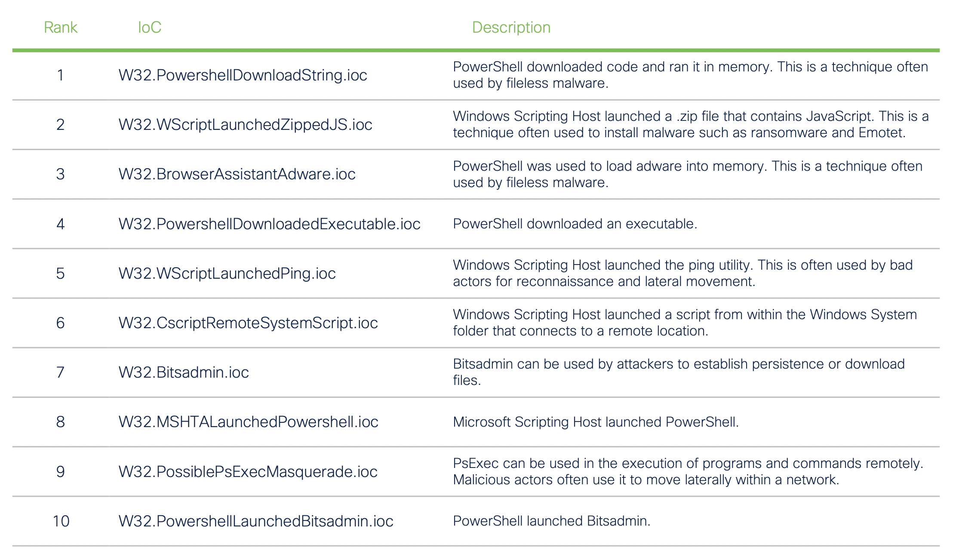Select W32.PowershellDownloadString.ioc entry
The image size is (953, 560).
click(x=243, y=75)
